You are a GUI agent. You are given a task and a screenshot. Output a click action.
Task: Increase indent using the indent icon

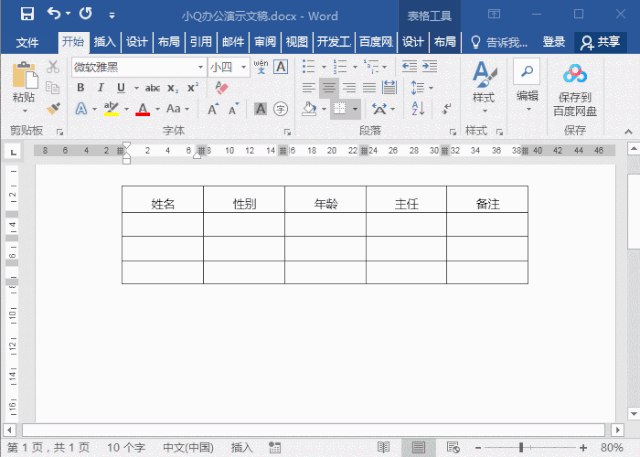click(x=429, y=67)
